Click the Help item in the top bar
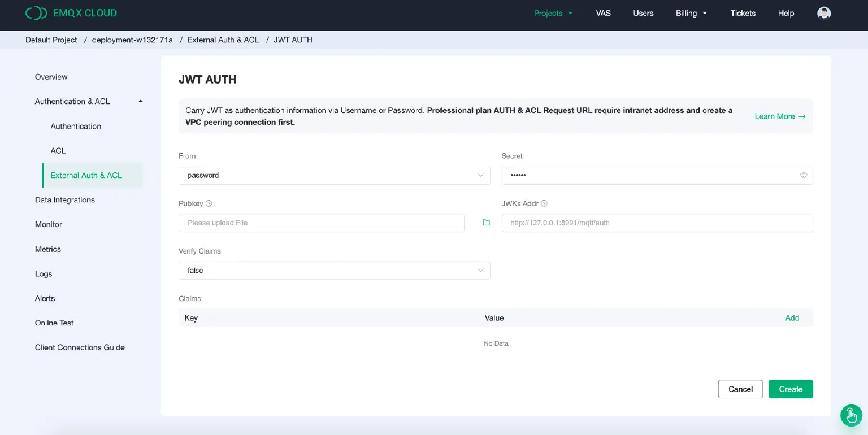Screen dimensions: 868x435 click(x=785, y=13)
